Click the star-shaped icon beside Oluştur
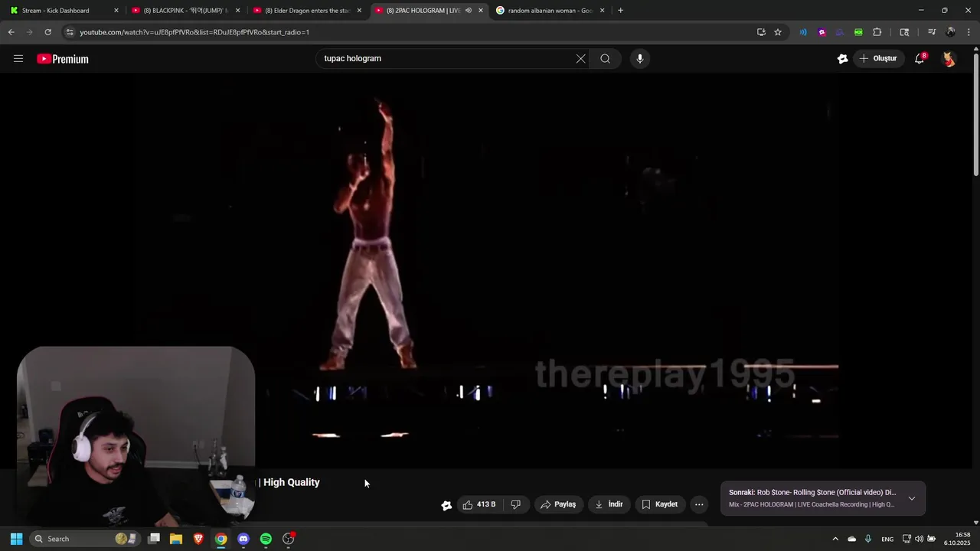 (842, 58)
